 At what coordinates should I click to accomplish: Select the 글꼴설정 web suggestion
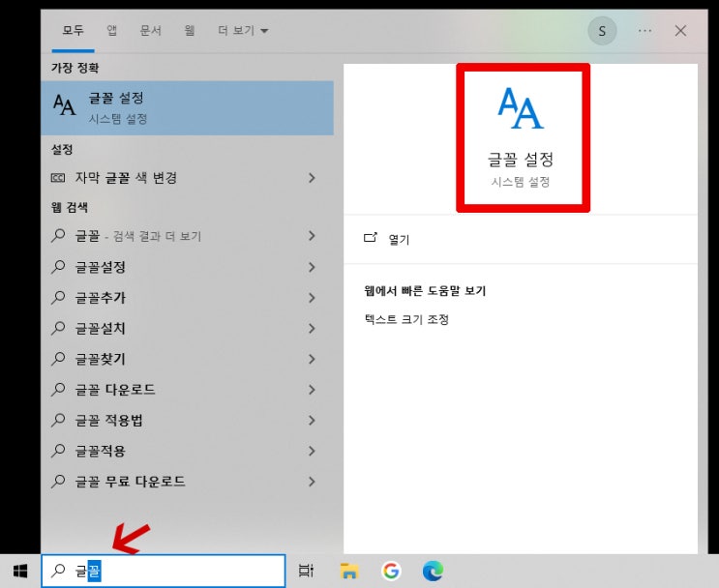tap(187, 267)
